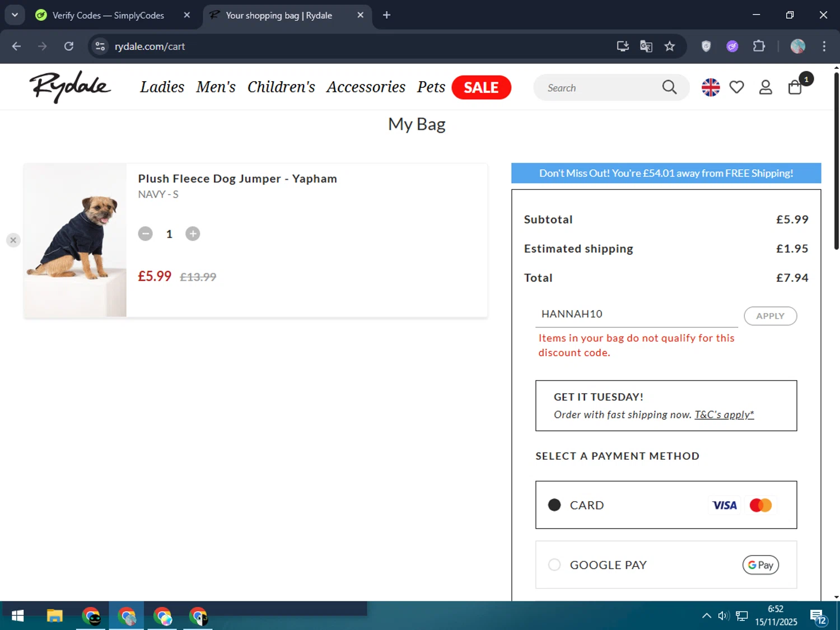Close the Your shopping bag Rydale tab
840x630 pixels.
click(x=361, y=15)
